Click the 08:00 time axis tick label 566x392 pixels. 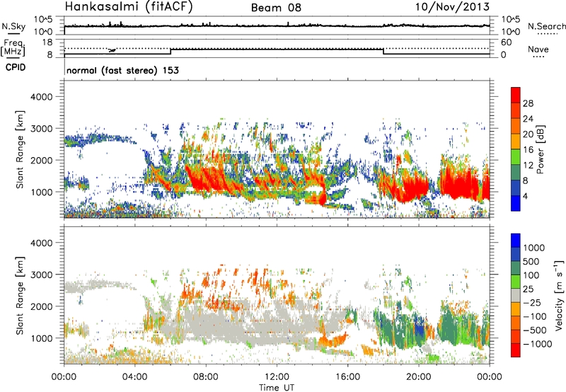point(206,377)
